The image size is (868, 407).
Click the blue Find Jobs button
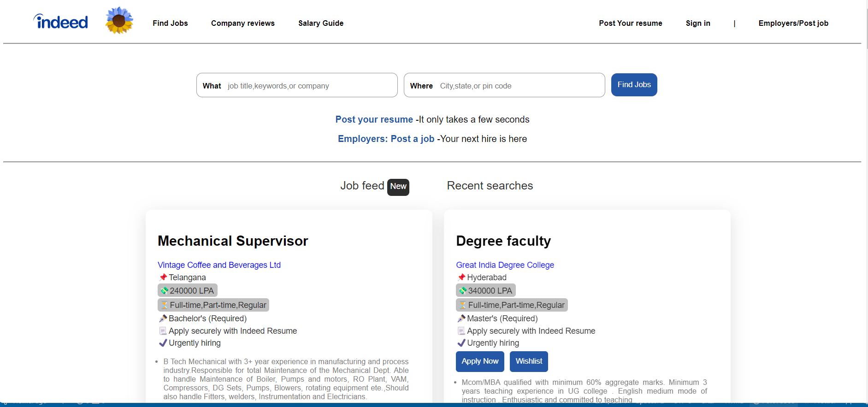[x=634, y=85]
